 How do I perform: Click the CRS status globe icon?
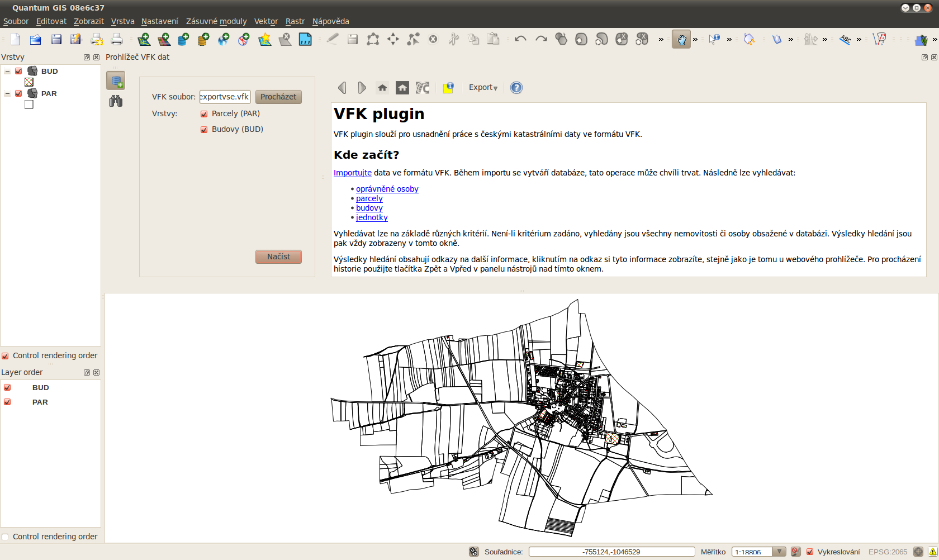918,552
